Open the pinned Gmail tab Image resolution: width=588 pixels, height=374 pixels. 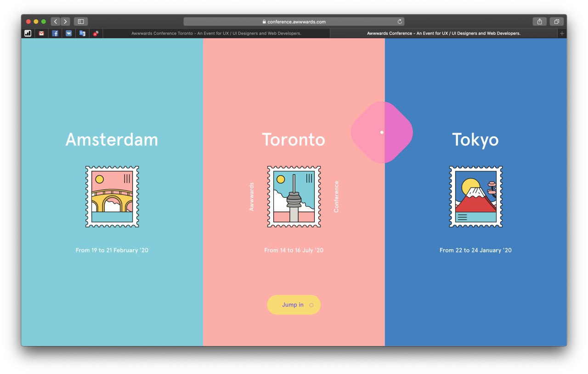[x=41, y=33]
